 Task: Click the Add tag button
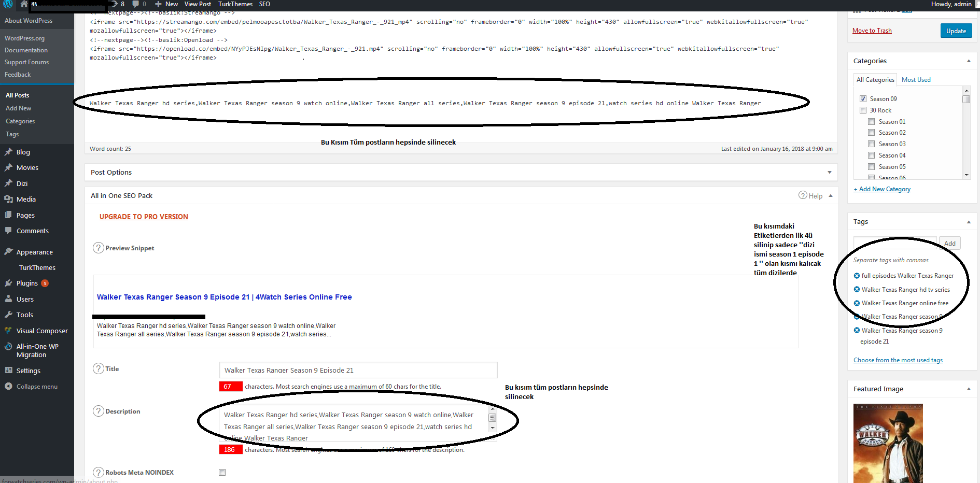(x=950, y=243)
